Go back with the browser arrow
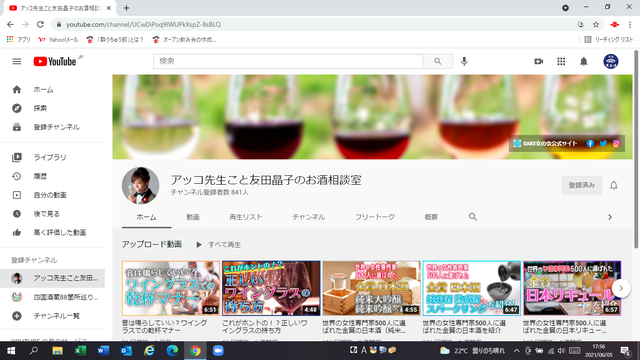The height and width of the screenshot is (360, 640). point(10,24)
